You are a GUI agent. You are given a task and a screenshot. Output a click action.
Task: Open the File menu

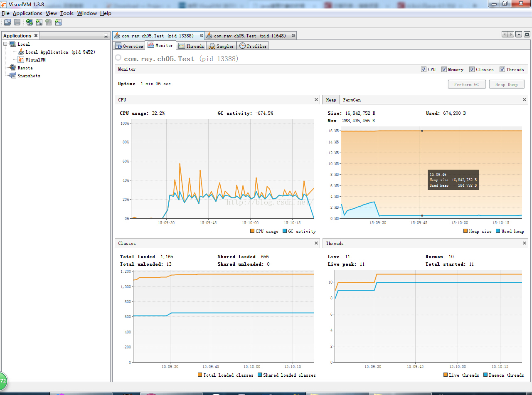[5, 13]
